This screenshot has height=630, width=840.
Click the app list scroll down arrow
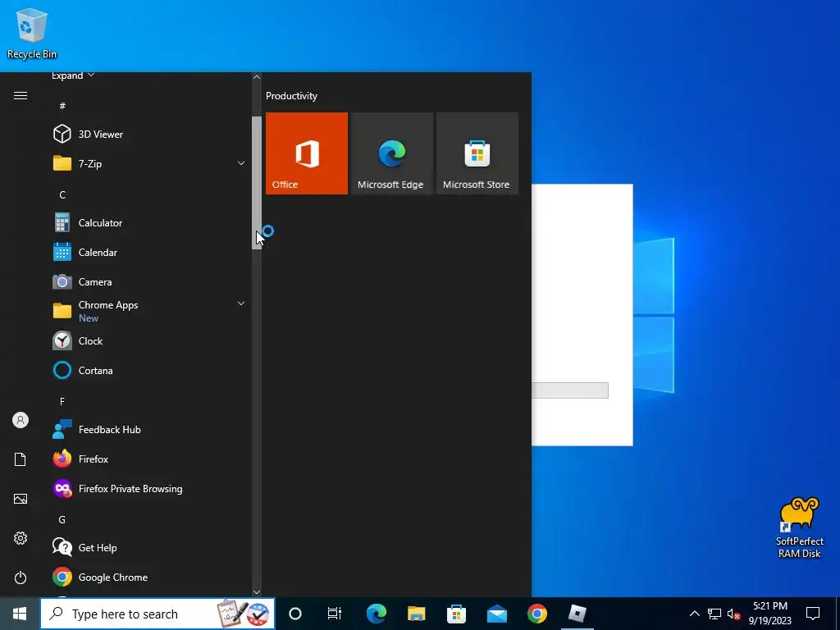pos(257,592)
